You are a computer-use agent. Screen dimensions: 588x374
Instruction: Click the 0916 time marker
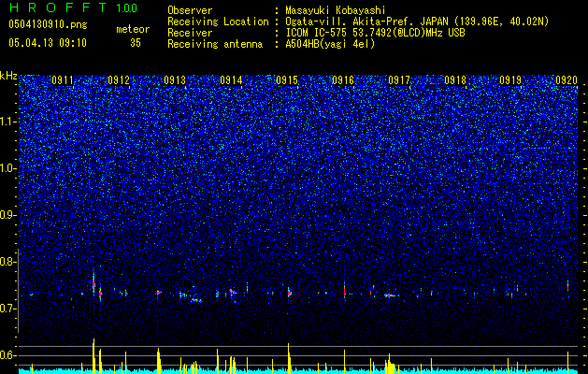pos(343,80)
